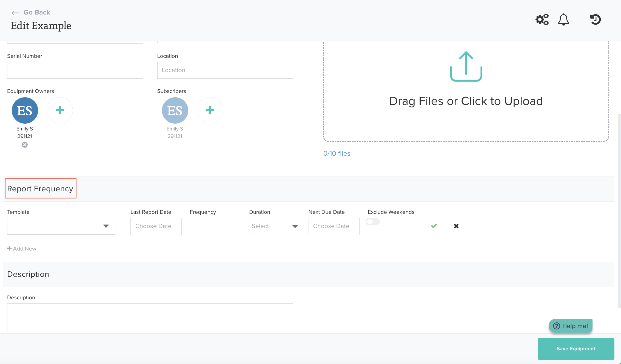Click the Next Due Date field
Screen dimensions: 621x364
(x=334, y=226)
